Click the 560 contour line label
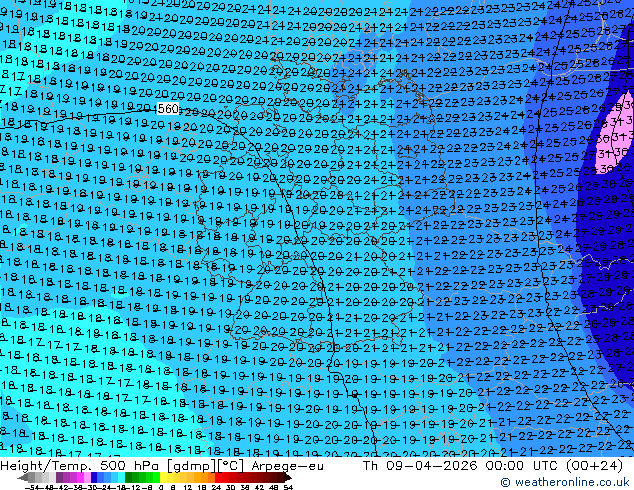634x490 pixels. [168, 108]
